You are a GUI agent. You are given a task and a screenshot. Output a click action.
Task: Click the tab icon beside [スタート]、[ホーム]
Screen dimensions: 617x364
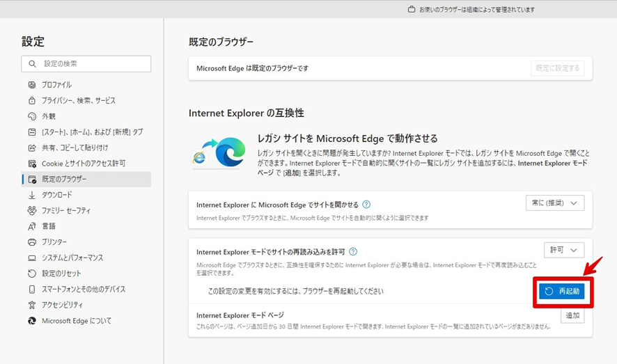click(x=32, y=132)
